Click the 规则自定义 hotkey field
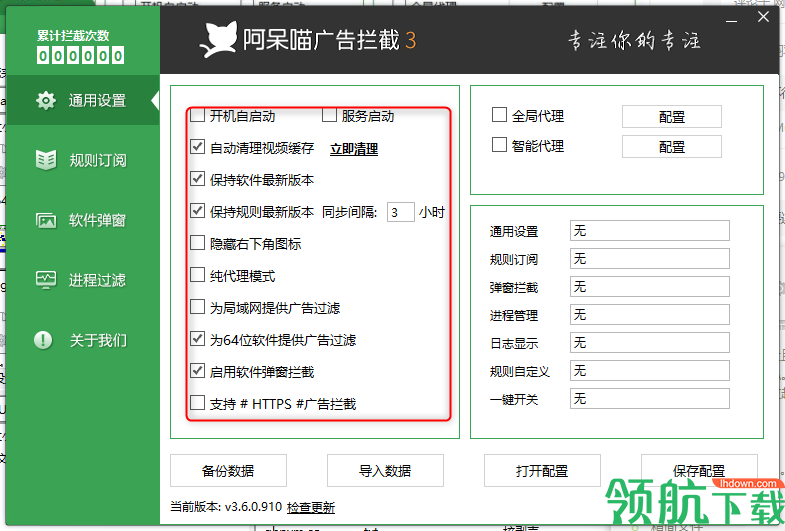Image resolution: width=785 pixels, height=531 pixels. [650, 371]
